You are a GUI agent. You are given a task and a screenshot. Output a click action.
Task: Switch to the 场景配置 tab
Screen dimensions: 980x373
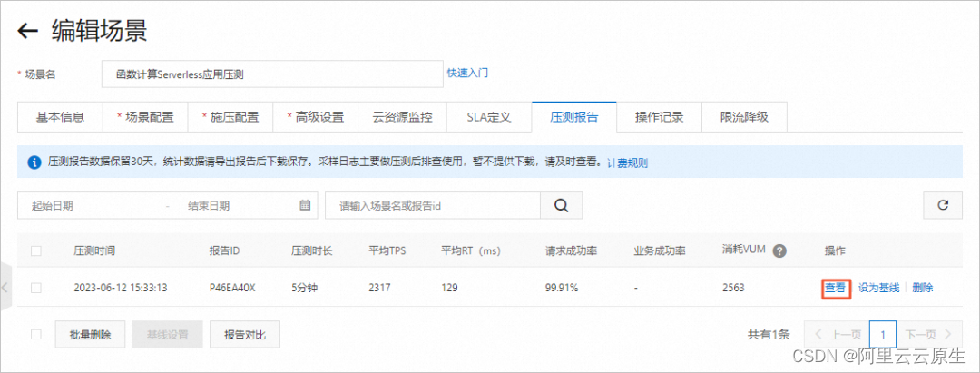[x=145, y=117]
